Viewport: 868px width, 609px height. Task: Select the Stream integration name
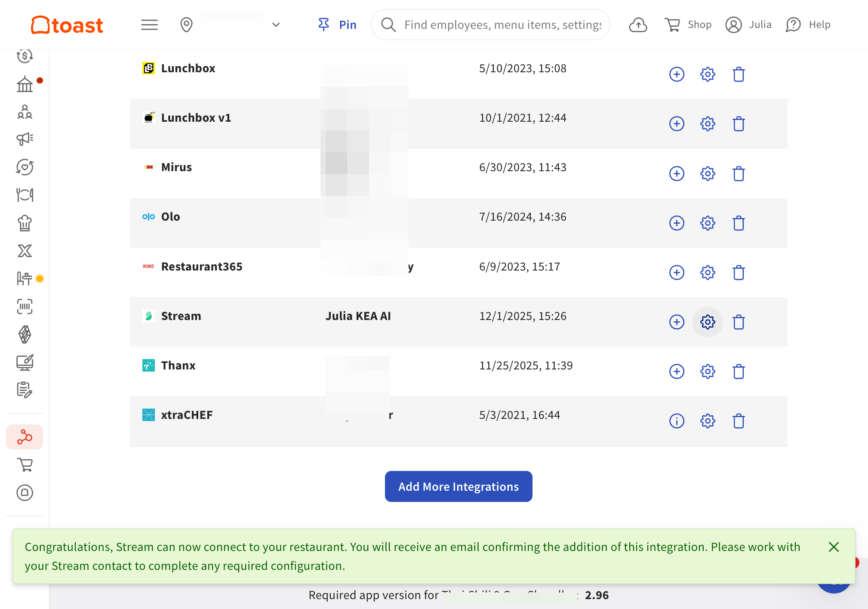coord(181,316)
